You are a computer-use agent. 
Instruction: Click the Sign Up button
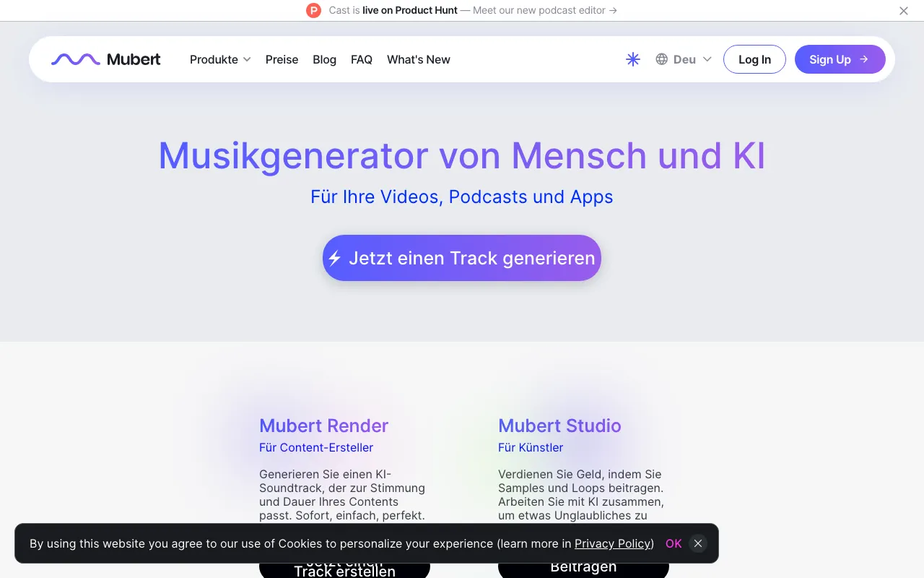point(840,59)
